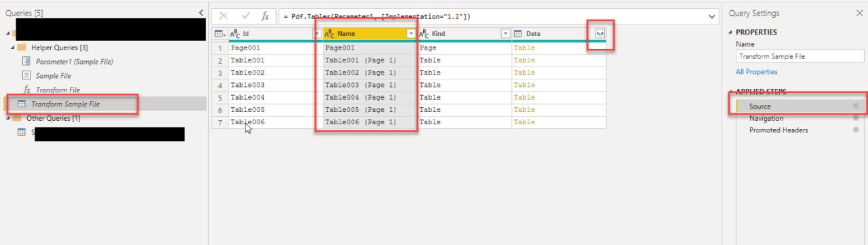Screen dimensions: 868x245
Task: Click the Table006 cell in Id column
Action: click(275, 122)
